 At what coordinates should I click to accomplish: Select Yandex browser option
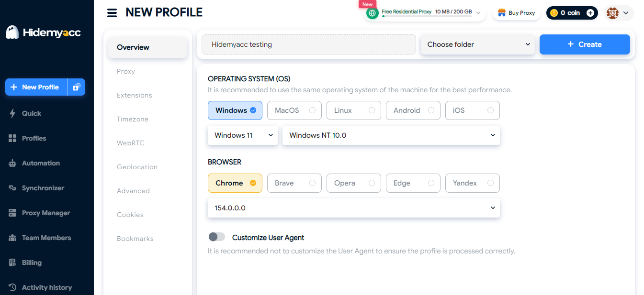[x=473, y=183]
